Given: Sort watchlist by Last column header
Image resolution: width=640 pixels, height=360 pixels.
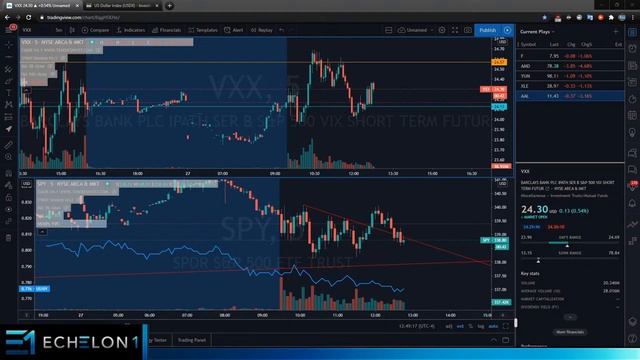Looking at the screenshot, I should click(554, 44).
